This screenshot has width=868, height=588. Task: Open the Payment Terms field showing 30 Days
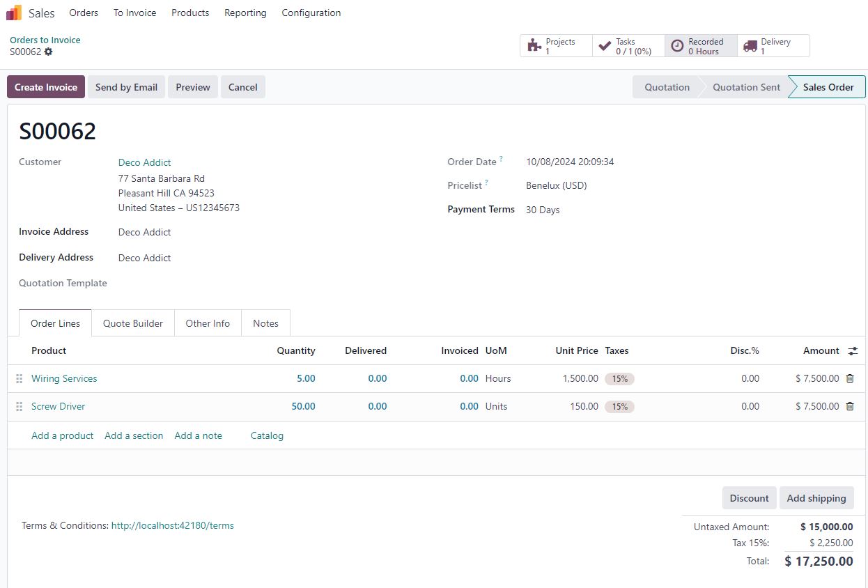pos(543,210)
